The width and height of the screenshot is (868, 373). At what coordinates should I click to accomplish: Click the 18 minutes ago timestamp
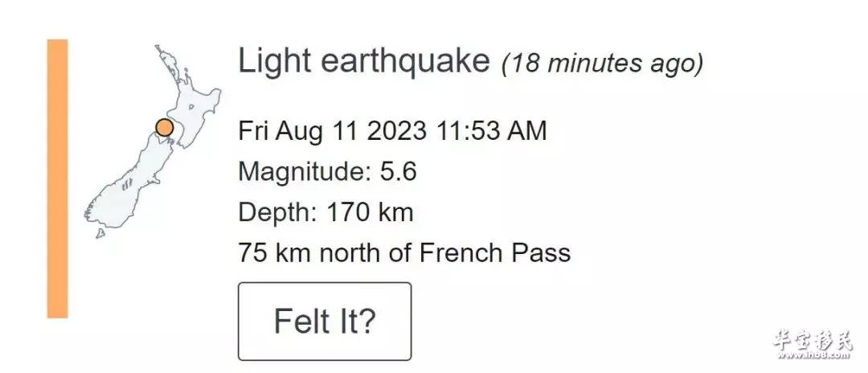point(603,63)
